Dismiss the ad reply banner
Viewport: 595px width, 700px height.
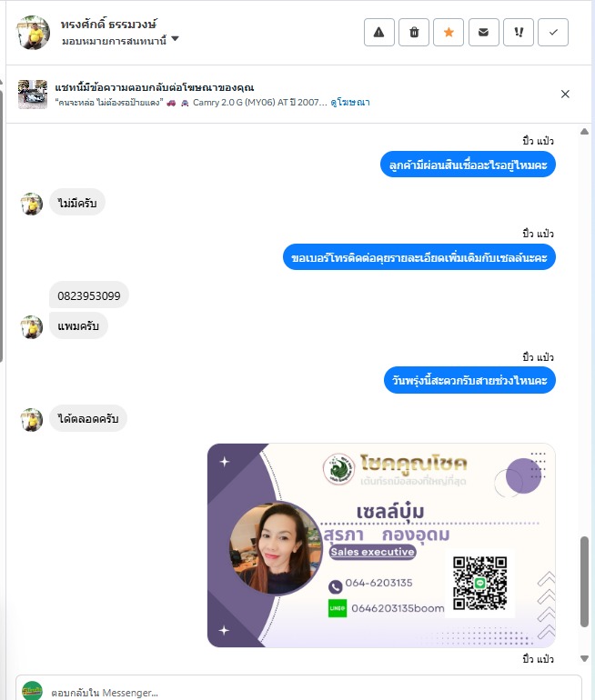(x=565, y=94)
